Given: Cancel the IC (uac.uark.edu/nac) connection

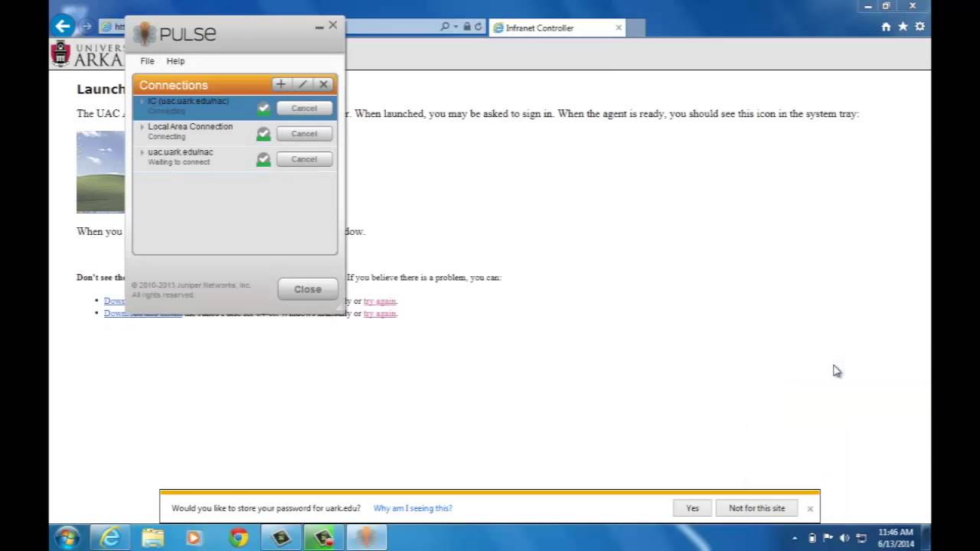Looking at the screenshot, I should point(304,108).
